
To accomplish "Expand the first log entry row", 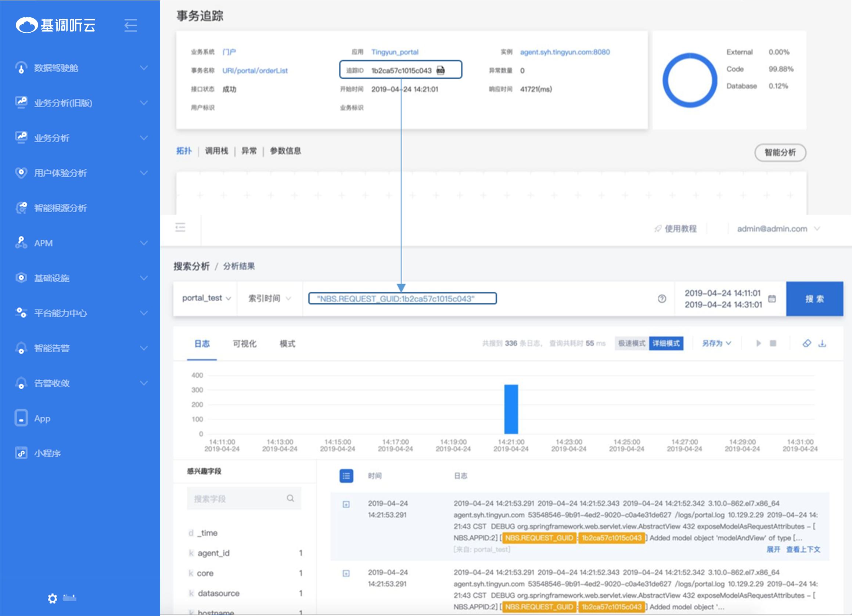I will tap(346, 504).
